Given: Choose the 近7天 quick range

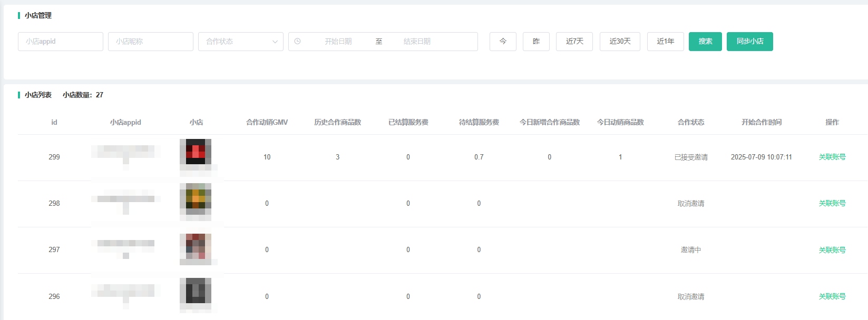Looking at the screenshot, I should [x=574, y=42].
